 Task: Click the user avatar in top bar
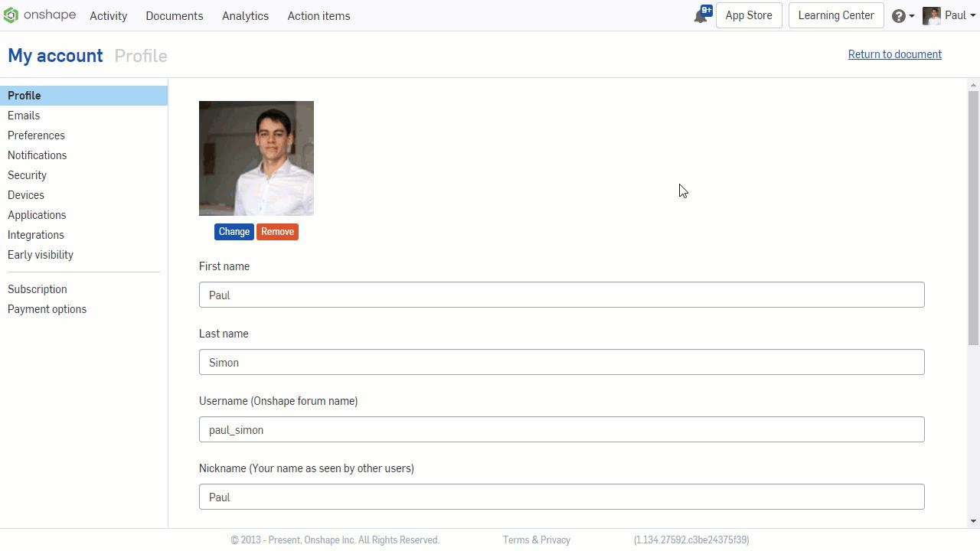tap(931, 16)
